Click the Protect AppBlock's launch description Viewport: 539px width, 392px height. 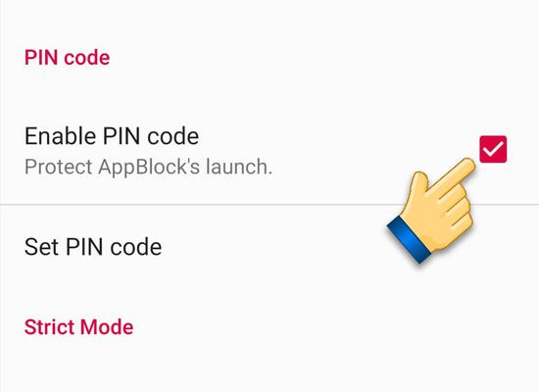tap(148, 168)
